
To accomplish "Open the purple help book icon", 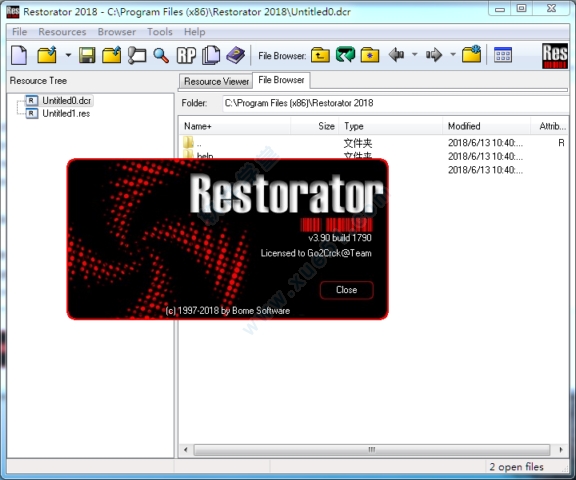I will 235,55.
